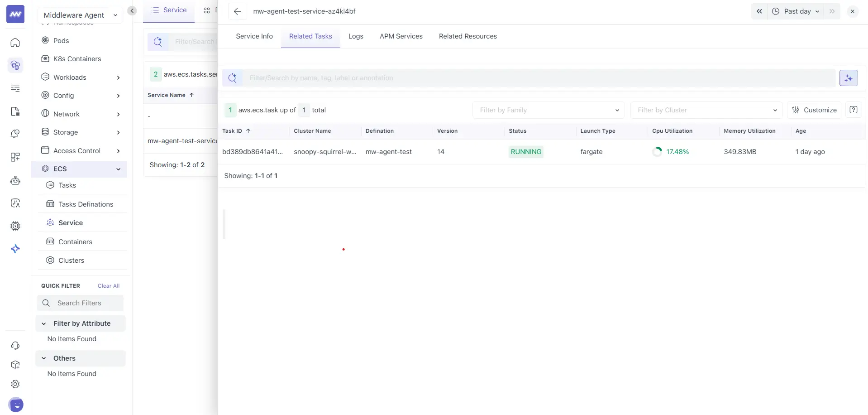Switch to the Logs tab

point(356,36)
